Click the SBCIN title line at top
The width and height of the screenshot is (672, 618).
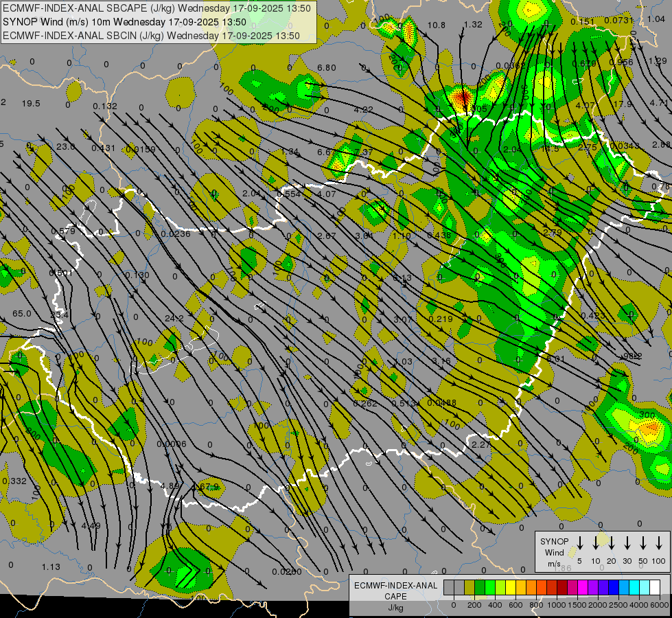click(151, 36)
